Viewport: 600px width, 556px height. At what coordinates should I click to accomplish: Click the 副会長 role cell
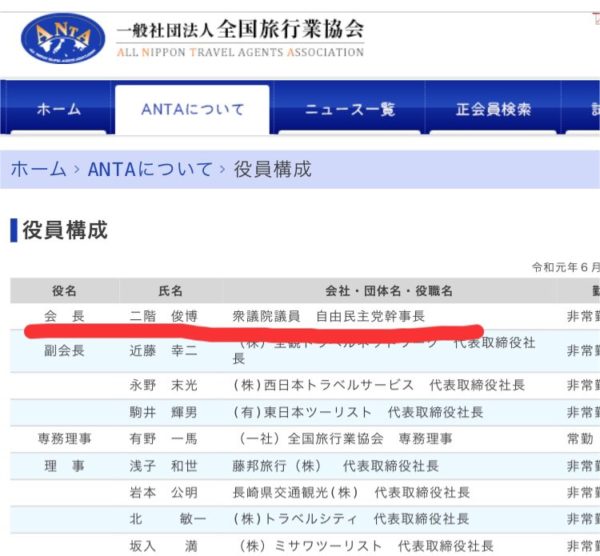(64, 351)
